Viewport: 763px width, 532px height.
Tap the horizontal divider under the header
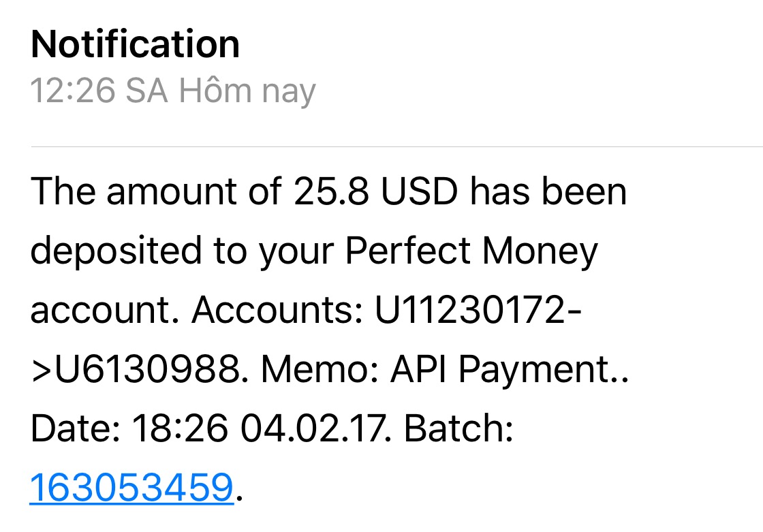point(396,146)
